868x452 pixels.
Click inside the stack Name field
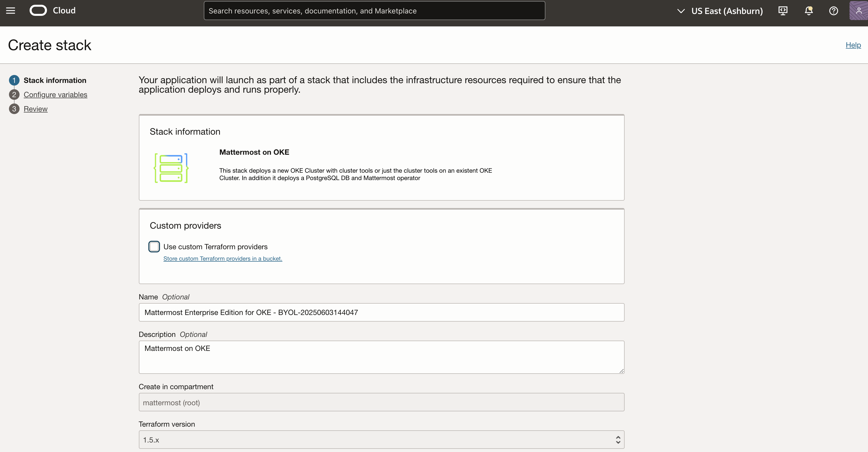(x=381, y=312)
